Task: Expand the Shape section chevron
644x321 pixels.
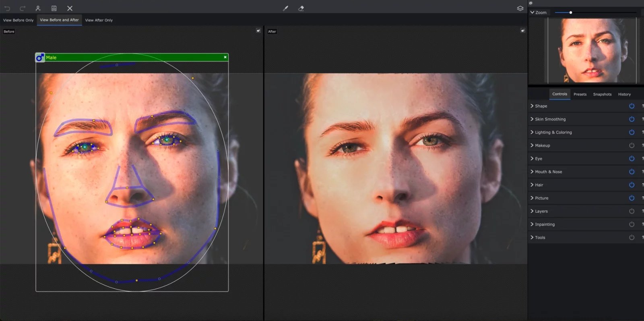Action: tap(532, 106)
